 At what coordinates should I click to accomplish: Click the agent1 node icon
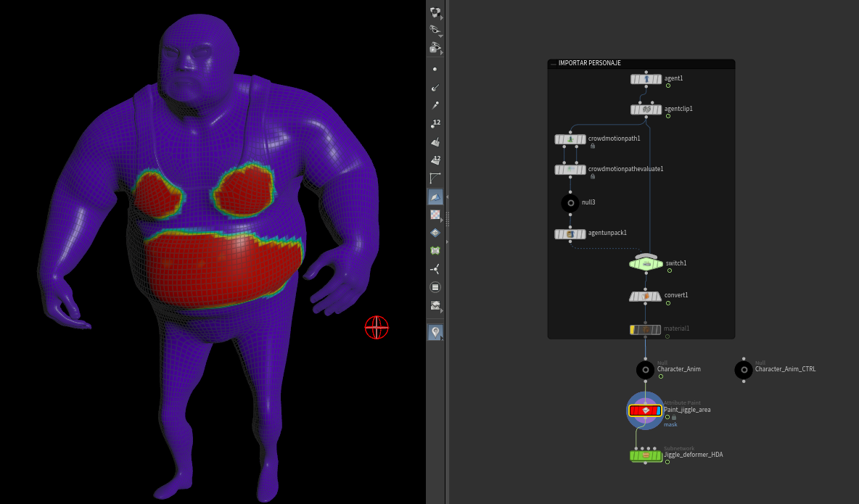[646, 79]
